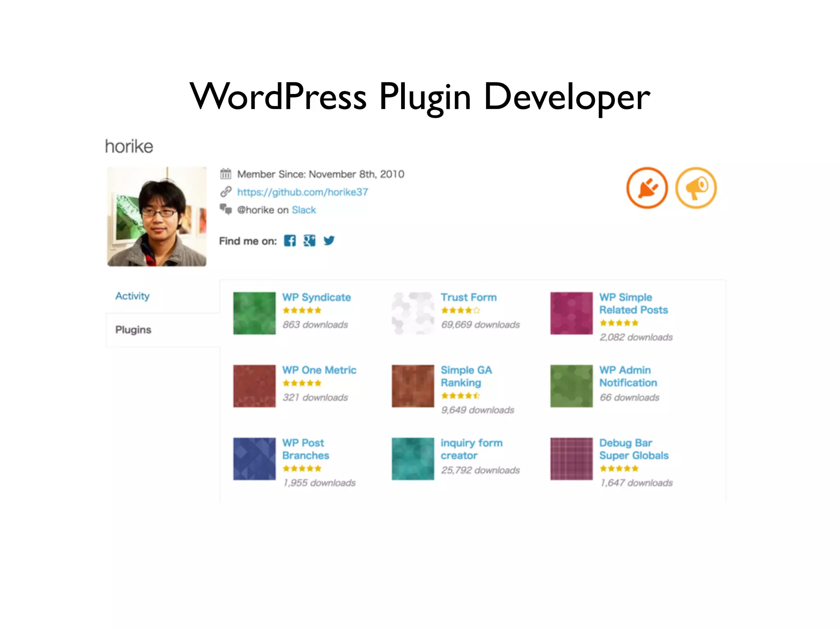Open the Twitter profile icon

point(329,241)
